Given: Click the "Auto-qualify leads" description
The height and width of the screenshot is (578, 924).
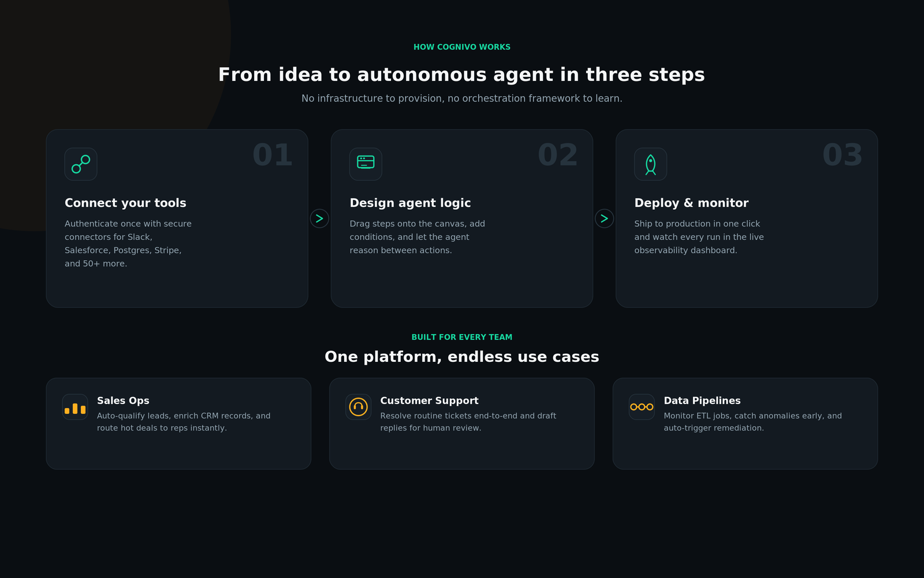Looking at the screenshot, I should tap(184, 422).
